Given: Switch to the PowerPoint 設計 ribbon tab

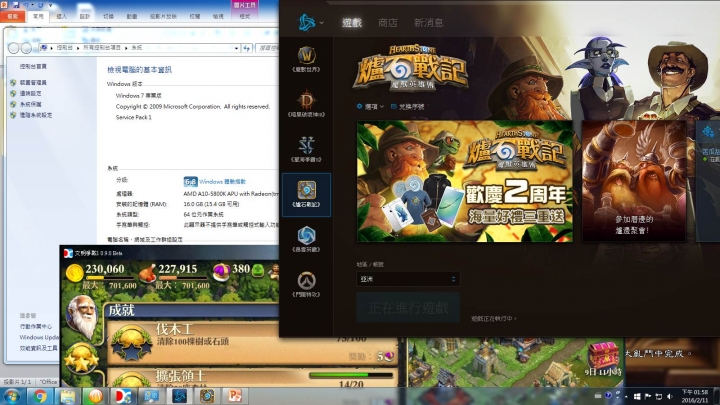Looking at the screenshot, I should (85, 16).
